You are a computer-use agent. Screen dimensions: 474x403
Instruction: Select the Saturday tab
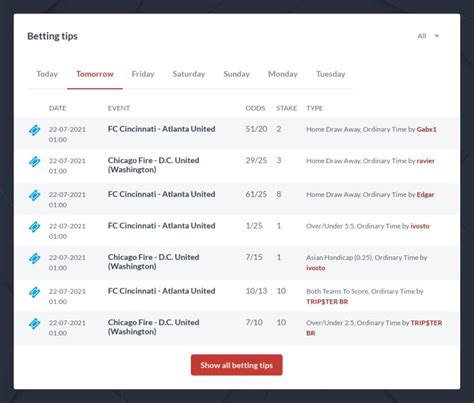click(189, 74)
